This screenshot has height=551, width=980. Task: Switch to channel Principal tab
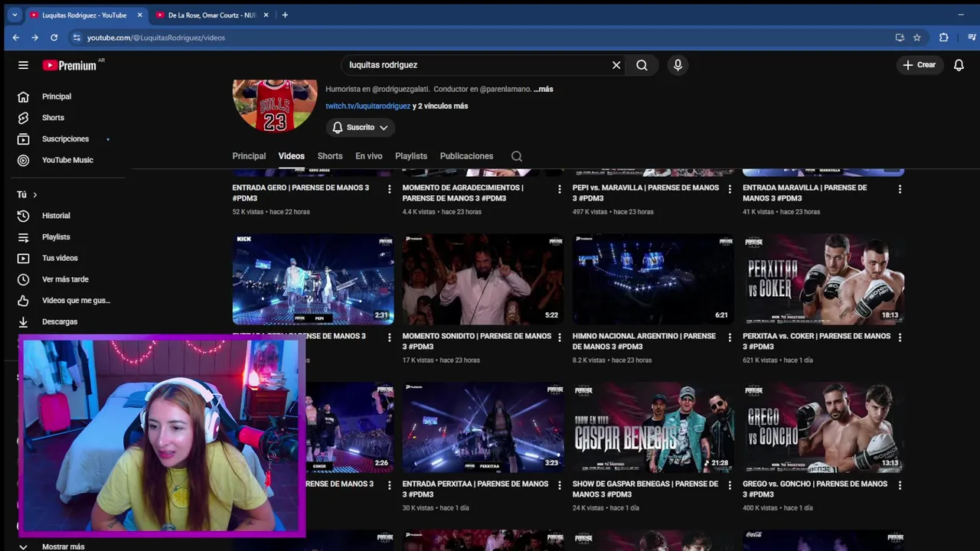(249, 156)
